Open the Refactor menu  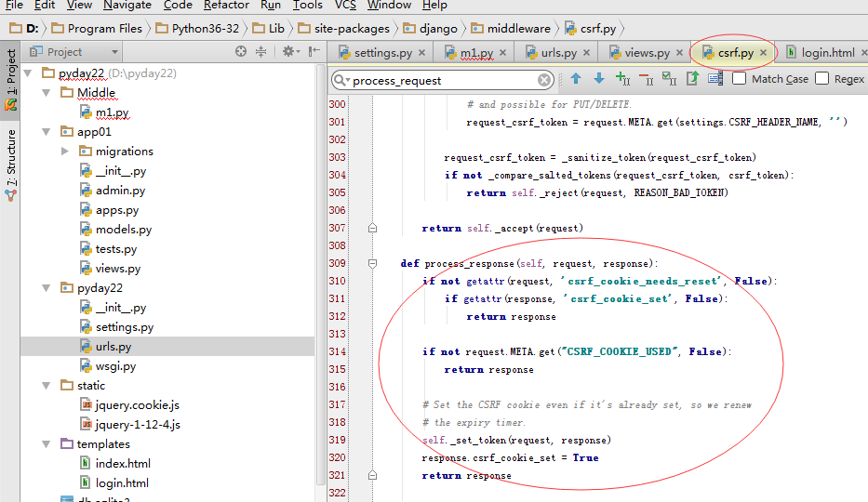(226, 6)
